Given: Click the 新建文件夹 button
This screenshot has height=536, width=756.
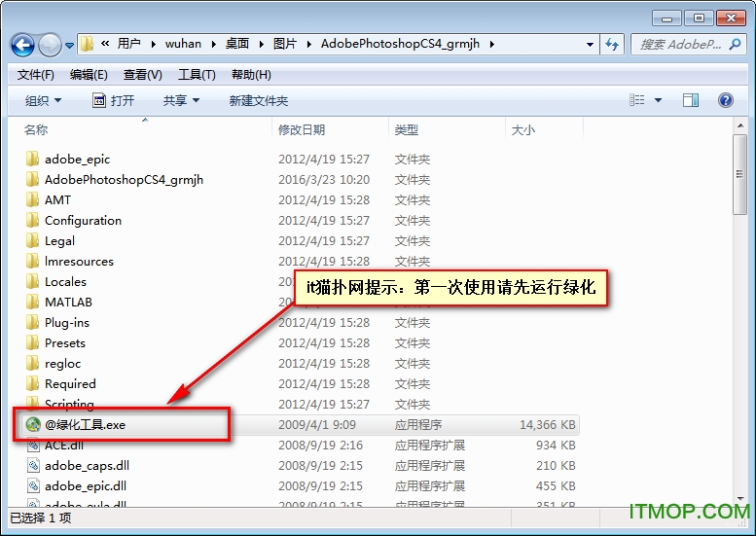Looking at the screenshot, I should click(x=259, y=100).
